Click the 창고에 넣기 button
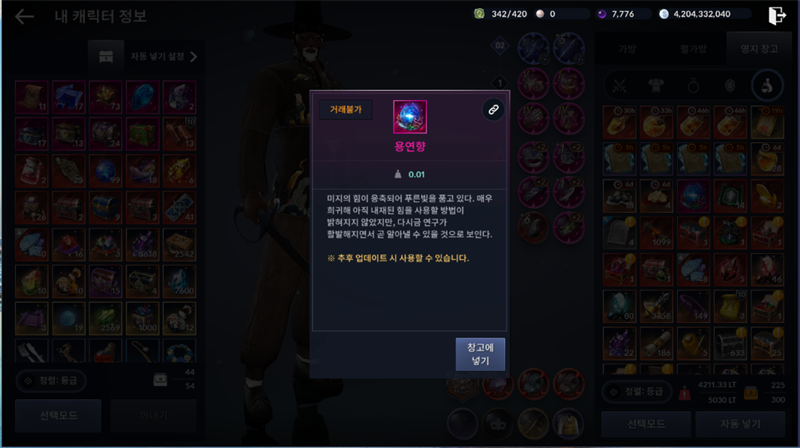 480,354
